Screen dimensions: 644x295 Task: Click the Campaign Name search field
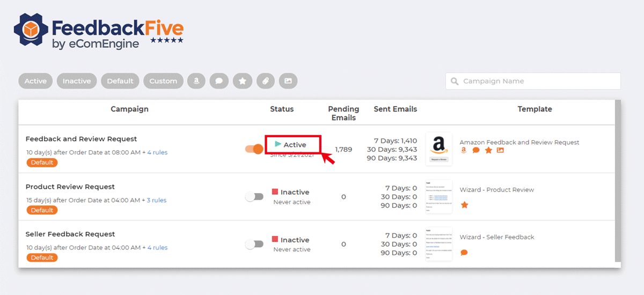pos(533,81)
